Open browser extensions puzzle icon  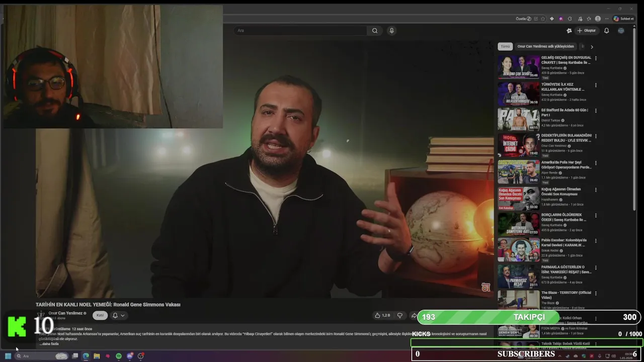[570, 19]
